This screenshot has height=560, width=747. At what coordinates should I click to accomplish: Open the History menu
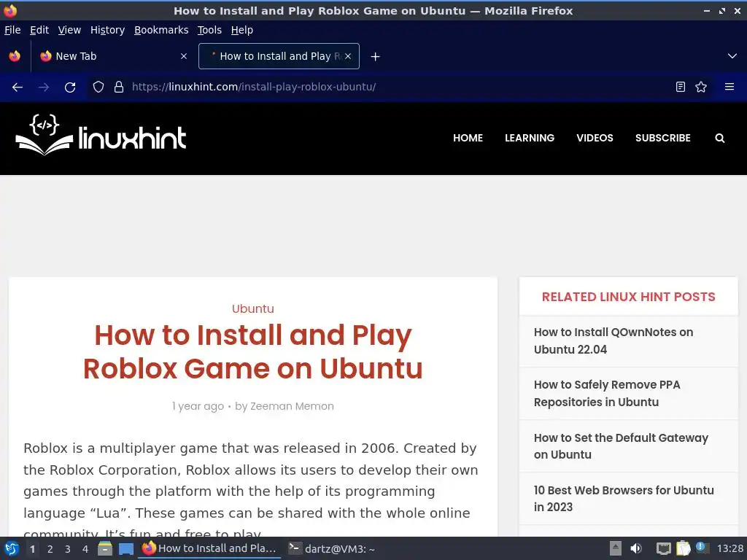pyautogui.click(x=108, y=30)
